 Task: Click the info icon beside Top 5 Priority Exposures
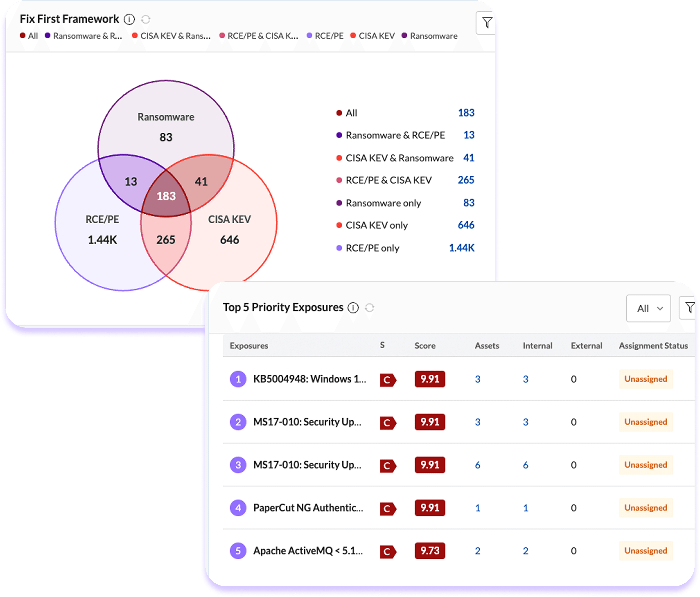tap(353, 308)
